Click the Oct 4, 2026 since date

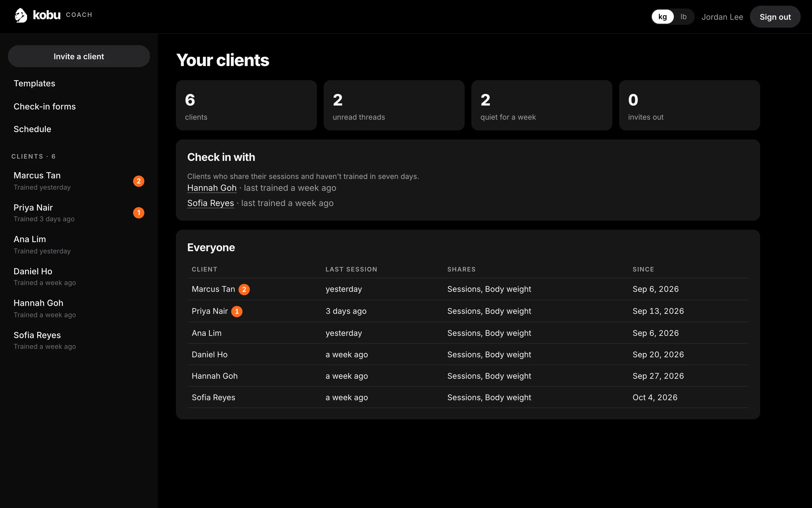tap(655, 397)
